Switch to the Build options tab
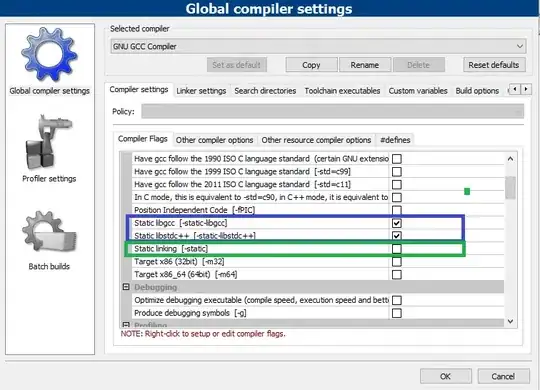This screenshot has height=390, width=540. (x=477, y=91)
